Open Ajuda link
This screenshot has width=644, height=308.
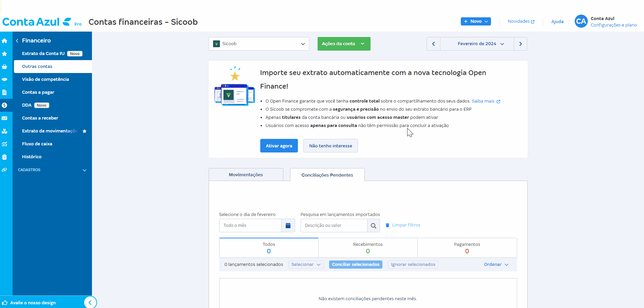pyautogui.click(x=557, y=22)
